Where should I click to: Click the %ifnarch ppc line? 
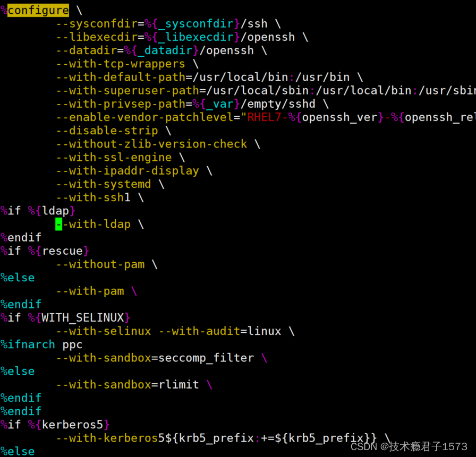point(41,344)
